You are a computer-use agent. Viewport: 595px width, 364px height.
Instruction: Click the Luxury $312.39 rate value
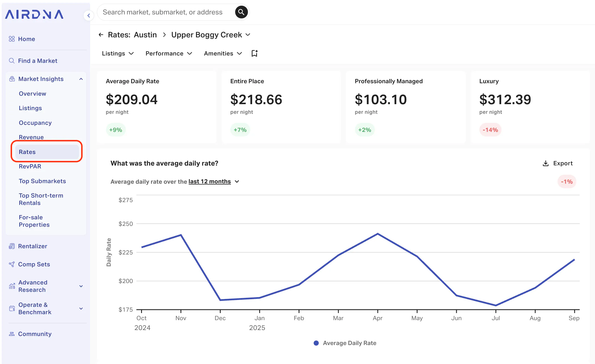(x=505, y=99)
